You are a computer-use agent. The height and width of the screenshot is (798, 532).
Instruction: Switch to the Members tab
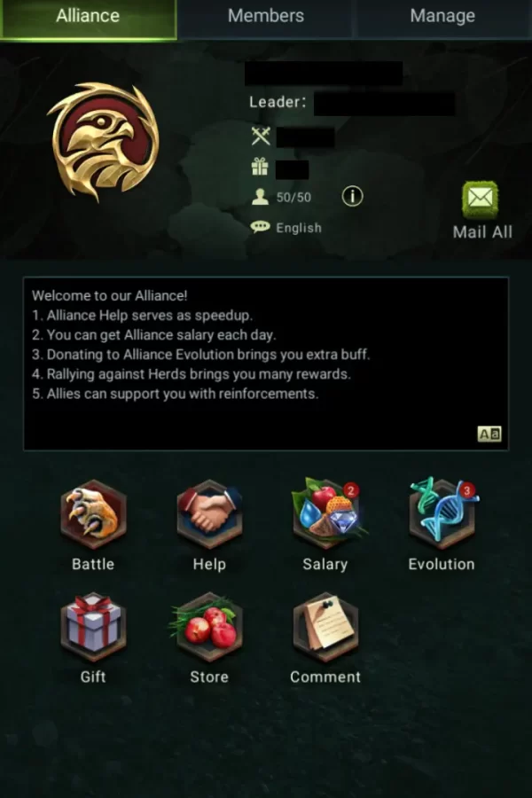click(266, 16)
